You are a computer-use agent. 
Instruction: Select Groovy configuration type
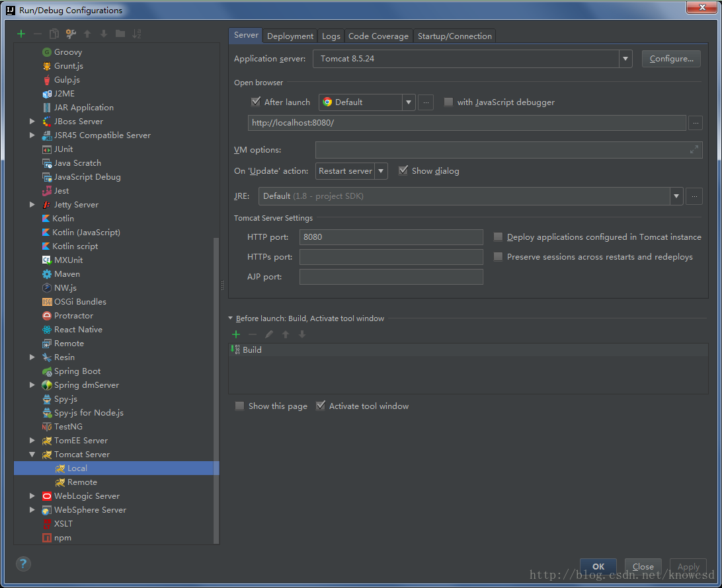67,52
